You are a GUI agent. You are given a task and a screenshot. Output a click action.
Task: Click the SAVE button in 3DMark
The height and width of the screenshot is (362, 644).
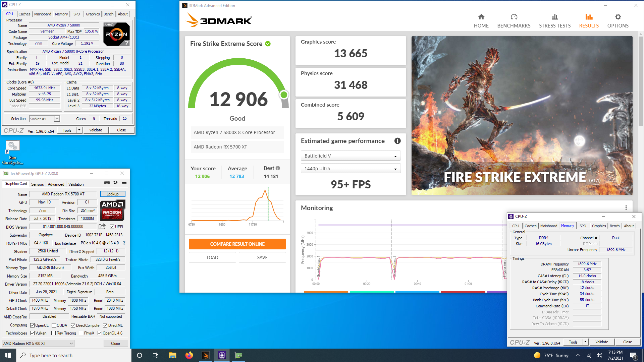click(x=262, y=257)
